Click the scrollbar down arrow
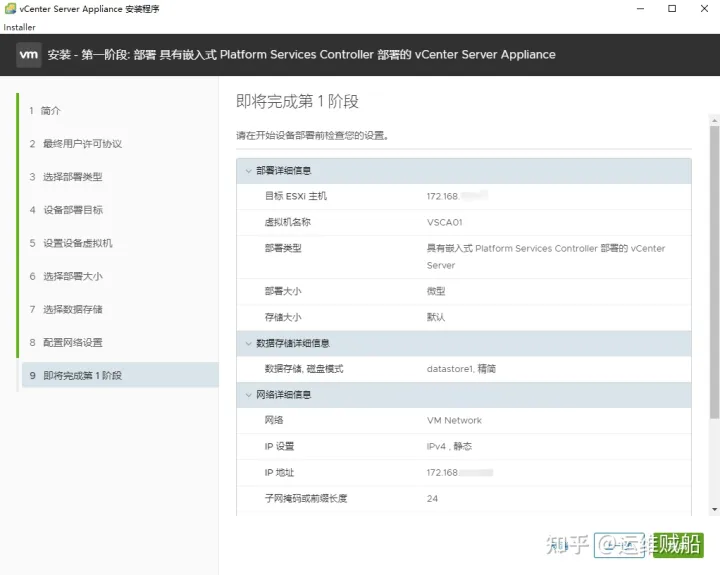 pyautogui.click(x=714, y=509)
